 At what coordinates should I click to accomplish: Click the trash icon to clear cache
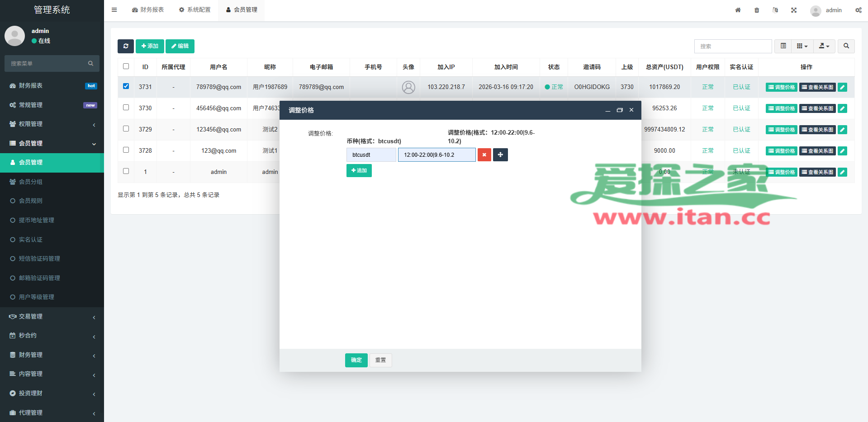point(757,10)
